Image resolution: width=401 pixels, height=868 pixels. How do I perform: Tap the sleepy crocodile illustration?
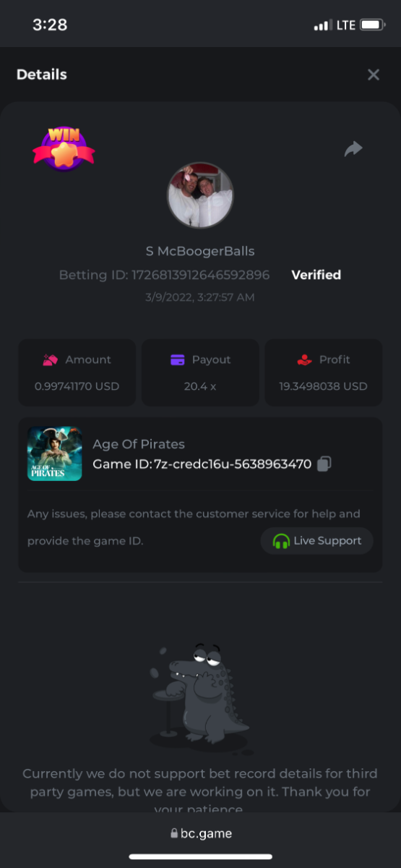point(201,696)
